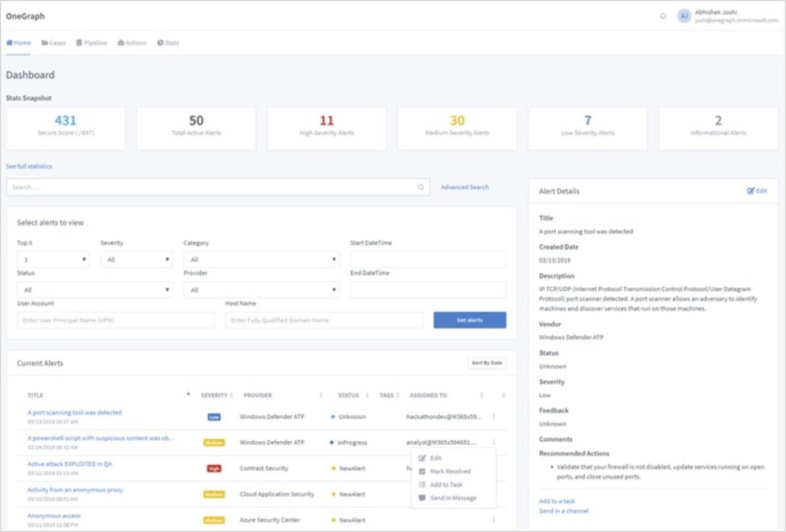Open the Pipeline tab
This screenshot has width=786, height=532.
point(91,43)
